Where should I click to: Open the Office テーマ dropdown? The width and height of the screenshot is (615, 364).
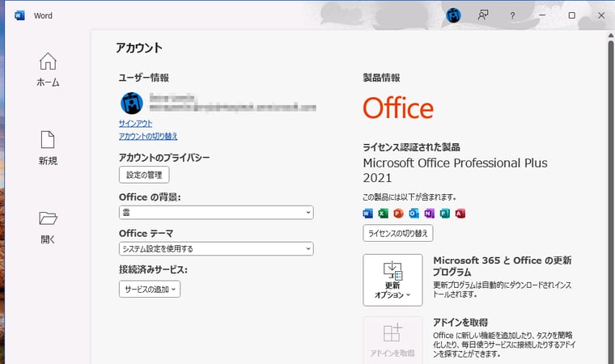(216, 248)
